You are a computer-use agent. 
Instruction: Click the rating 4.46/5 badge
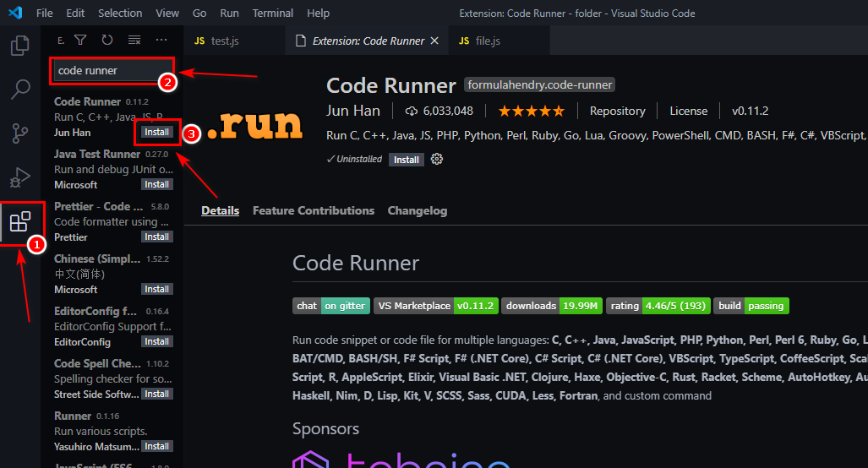(658, 306)
